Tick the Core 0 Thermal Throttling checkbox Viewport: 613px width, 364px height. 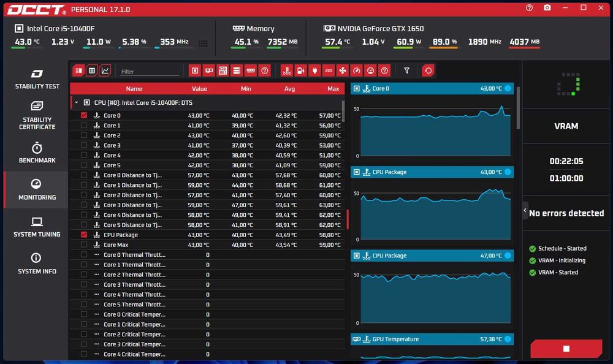point(84,254)
